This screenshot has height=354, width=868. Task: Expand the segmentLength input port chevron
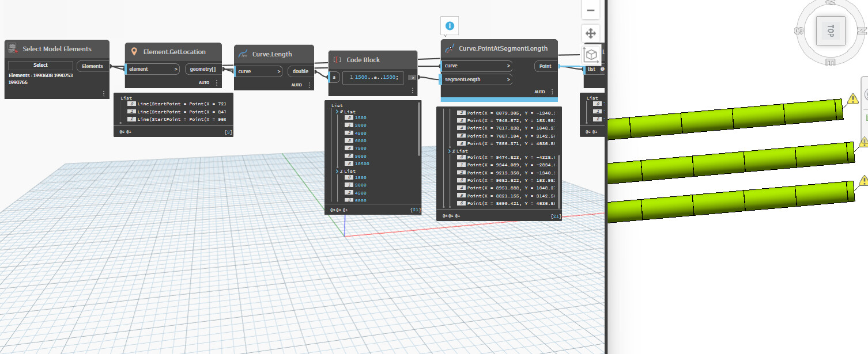[x=508, y=79]
